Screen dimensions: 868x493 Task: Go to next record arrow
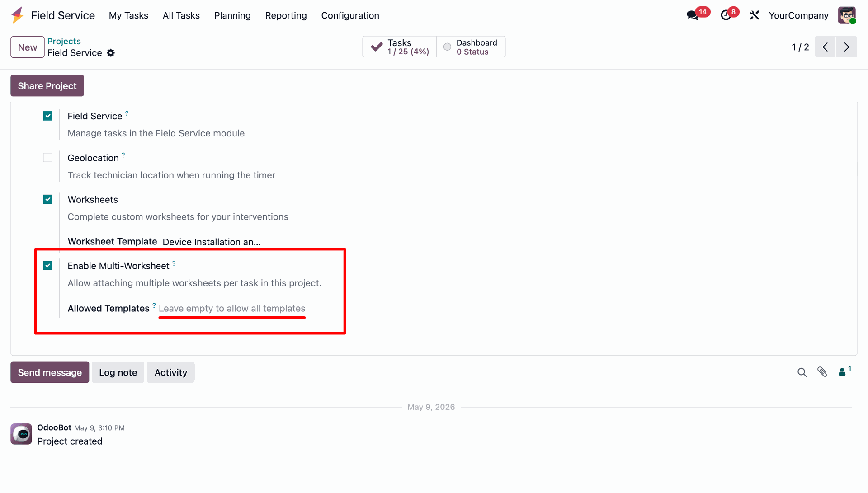(847, 47)
